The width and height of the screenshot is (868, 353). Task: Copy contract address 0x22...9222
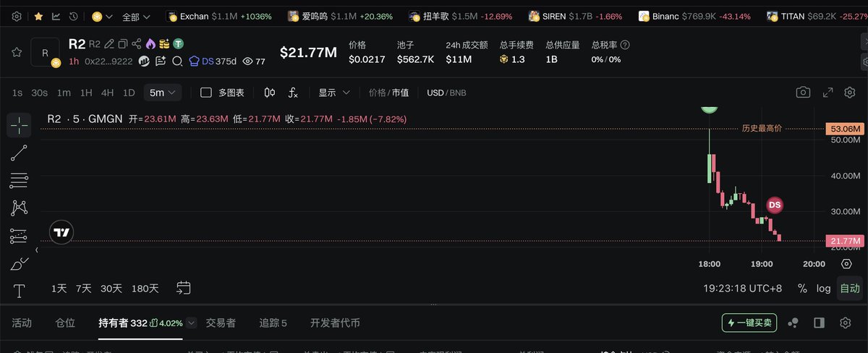click(x=109, y=61)
